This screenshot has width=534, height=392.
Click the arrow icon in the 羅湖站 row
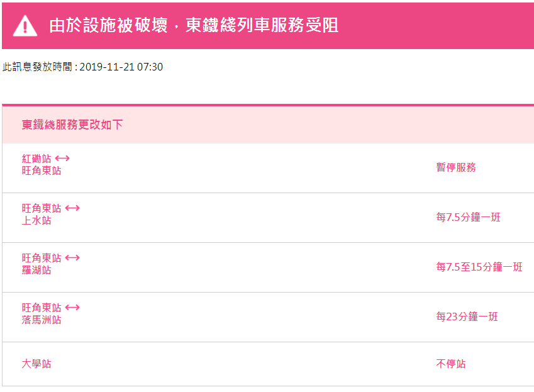72,257
